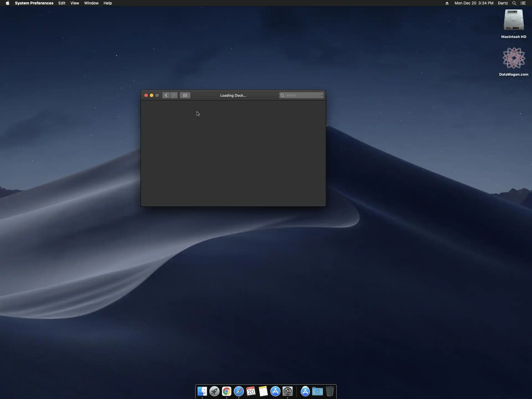532x399 pixels.
Task: Open Spotlight search magnifier in menu bar
Action: click(514, 3)
